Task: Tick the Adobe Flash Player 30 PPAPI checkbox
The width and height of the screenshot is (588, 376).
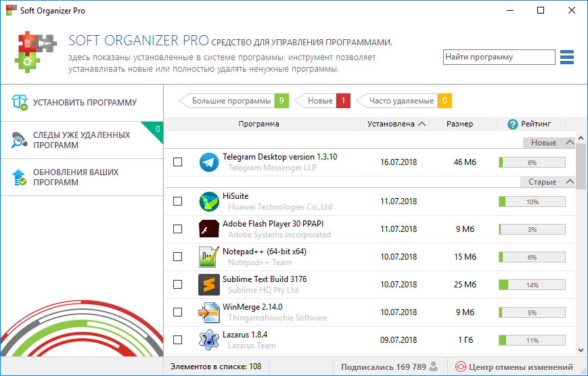Action: click(178, 229)
